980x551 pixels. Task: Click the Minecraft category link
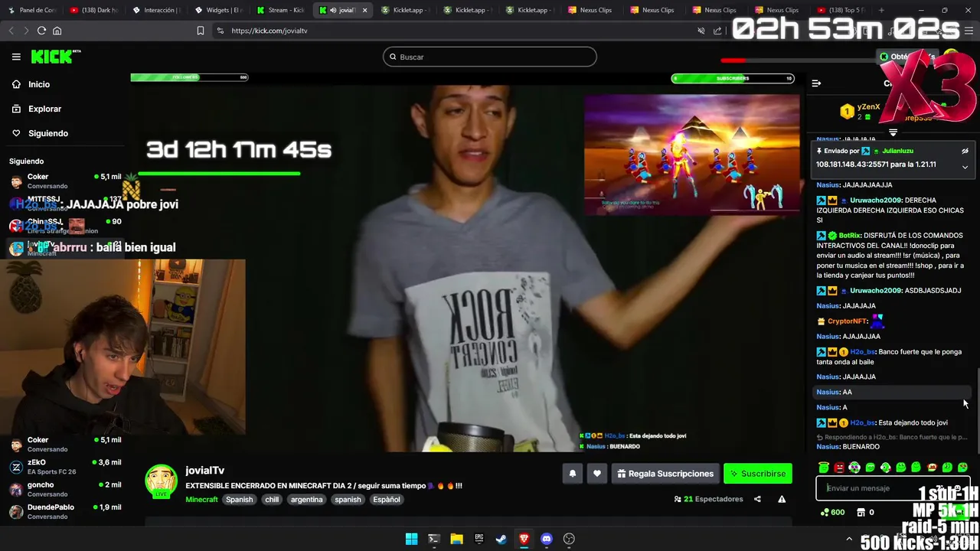click(201, 499)
